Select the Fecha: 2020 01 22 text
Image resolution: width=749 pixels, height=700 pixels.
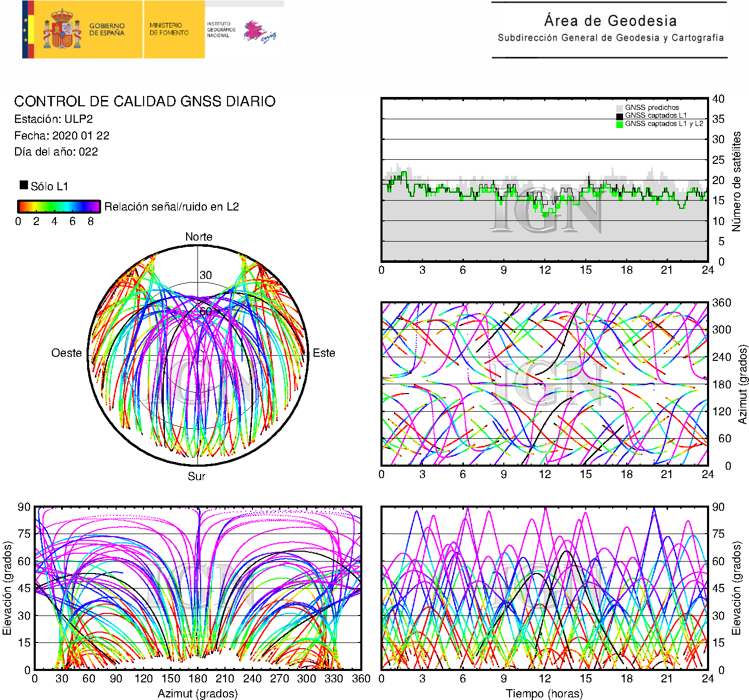pyautogui.click(x=62, y=136)
